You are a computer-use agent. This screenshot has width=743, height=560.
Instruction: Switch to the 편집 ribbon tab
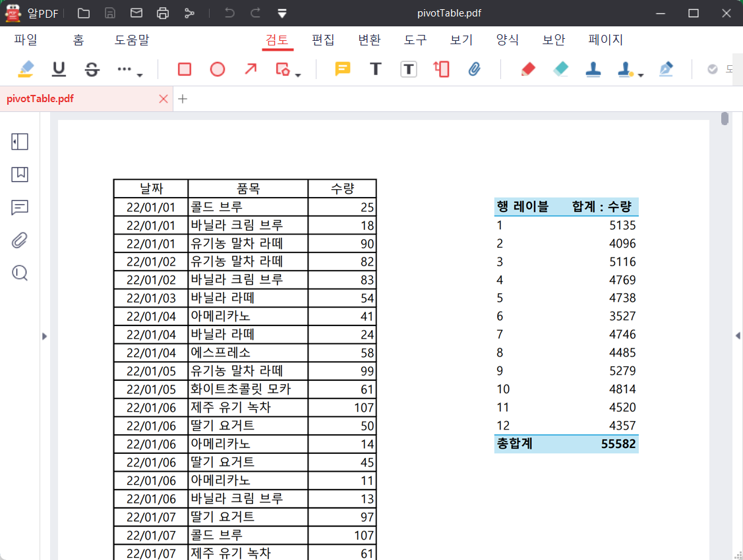(x=323, y=40)
